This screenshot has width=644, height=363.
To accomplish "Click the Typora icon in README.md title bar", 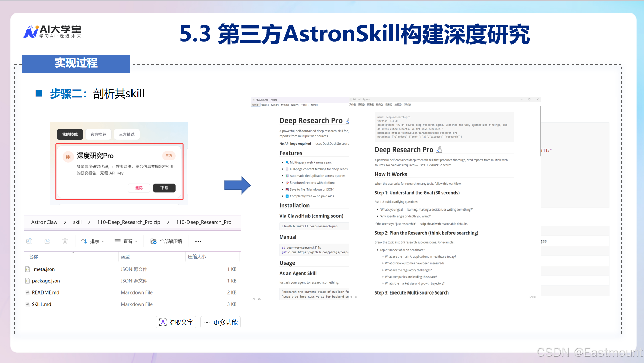I will tap(254, 100).
